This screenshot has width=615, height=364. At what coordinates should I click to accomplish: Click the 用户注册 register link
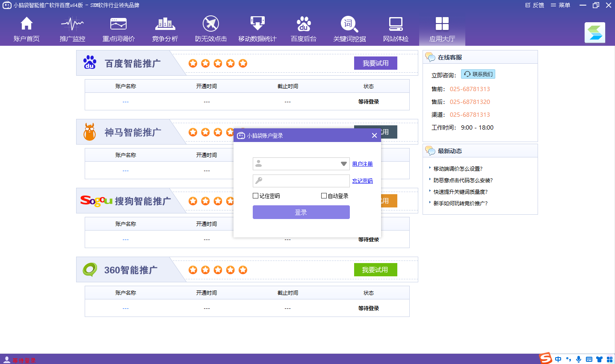pos(362,164)
